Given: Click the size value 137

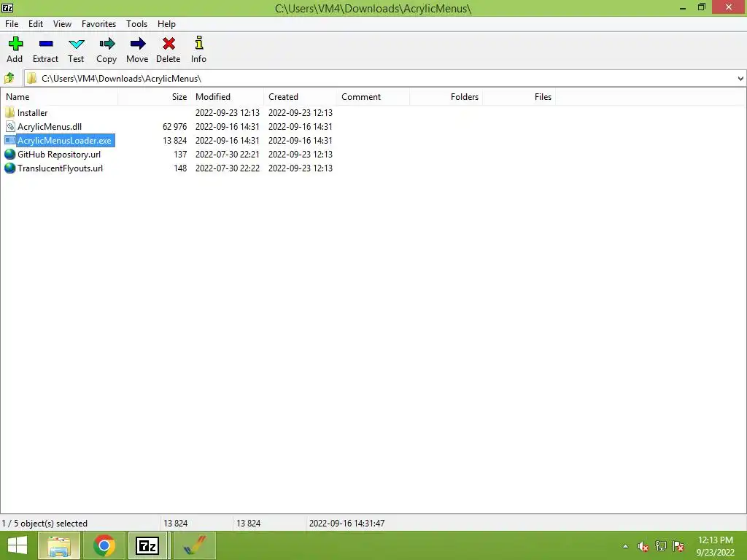Looking at the screenshot, I should pyautogui.click(x=180, y=155).
